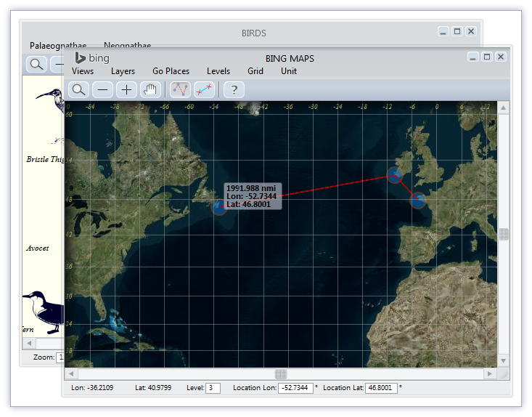
Task: Click the waypoint marker near Newfoundland
Action: 219,207
